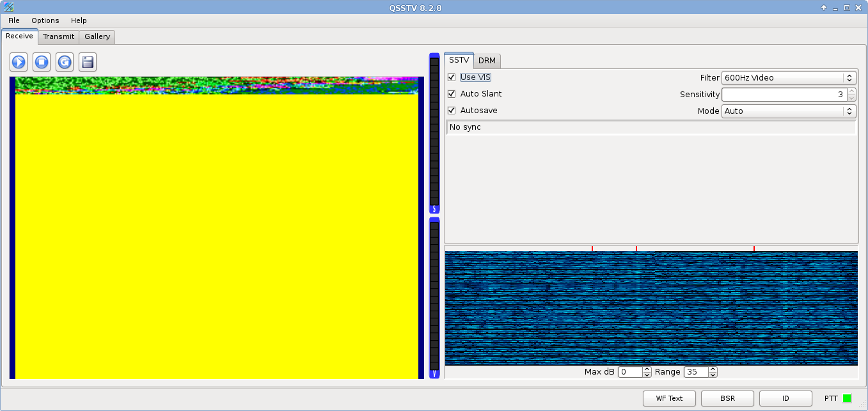Click the green PTT indicator
The width and height of the screenshot is (868, 411).
pos(847,398)
